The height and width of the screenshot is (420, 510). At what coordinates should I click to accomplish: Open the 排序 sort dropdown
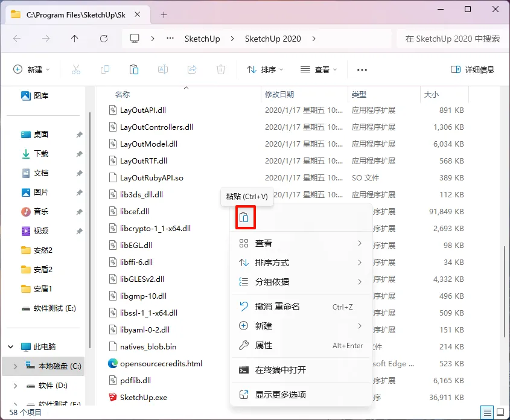265,69
